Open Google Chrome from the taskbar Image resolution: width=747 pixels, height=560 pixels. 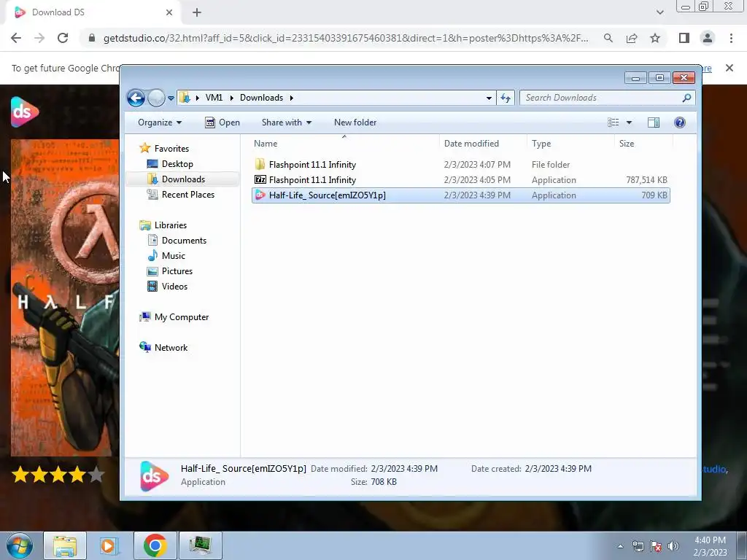click(x=155, y=545)
